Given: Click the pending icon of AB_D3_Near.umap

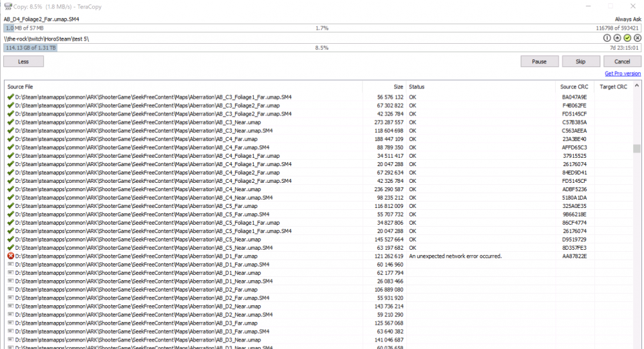Looking at the screenshot, I should pos(11,339).
